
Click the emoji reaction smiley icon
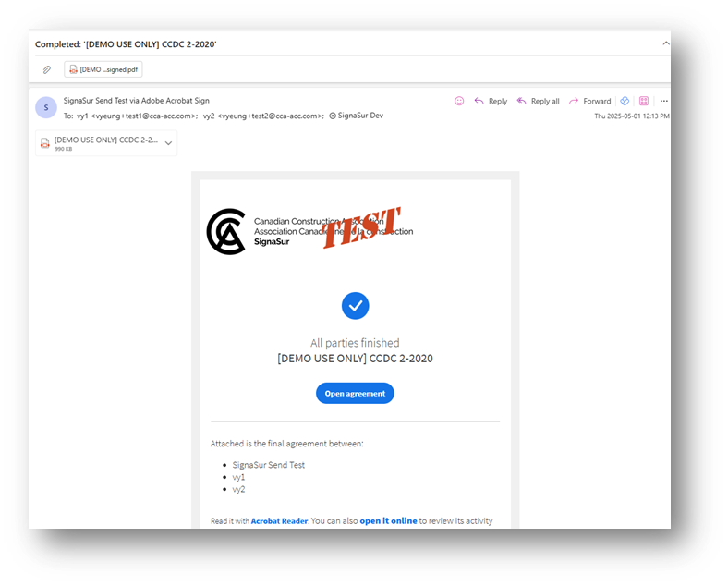coord(459,101)
